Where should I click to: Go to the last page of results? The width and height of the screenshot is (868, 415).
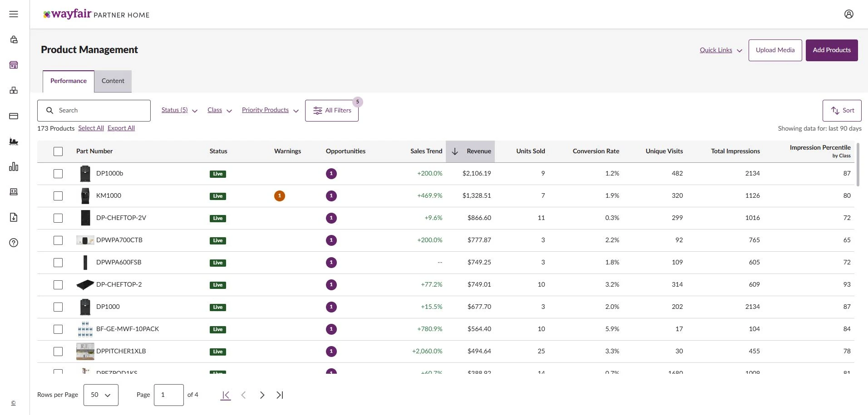tap(280, 395)
